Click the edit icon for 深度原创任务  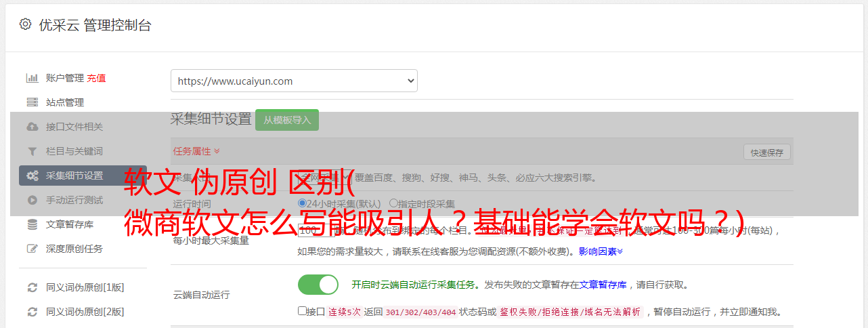(x=32, y=249)
